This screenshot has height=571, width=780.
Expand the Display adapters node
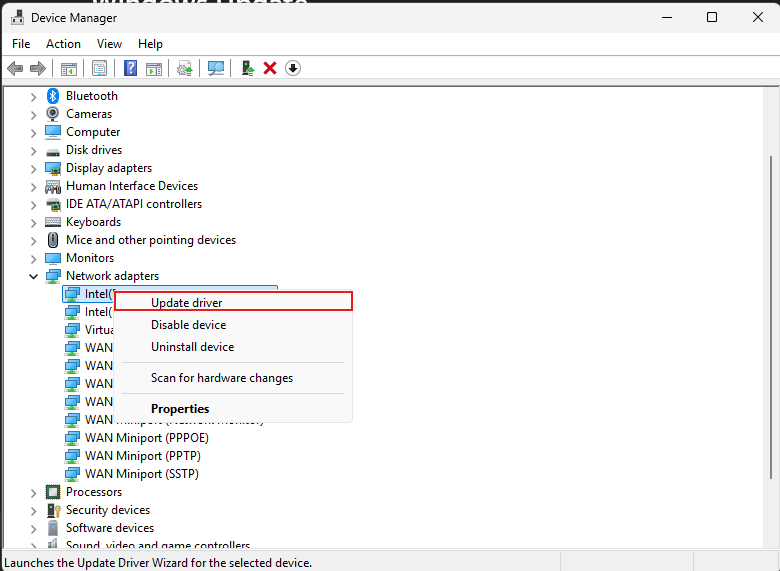(x=33, y=168)
